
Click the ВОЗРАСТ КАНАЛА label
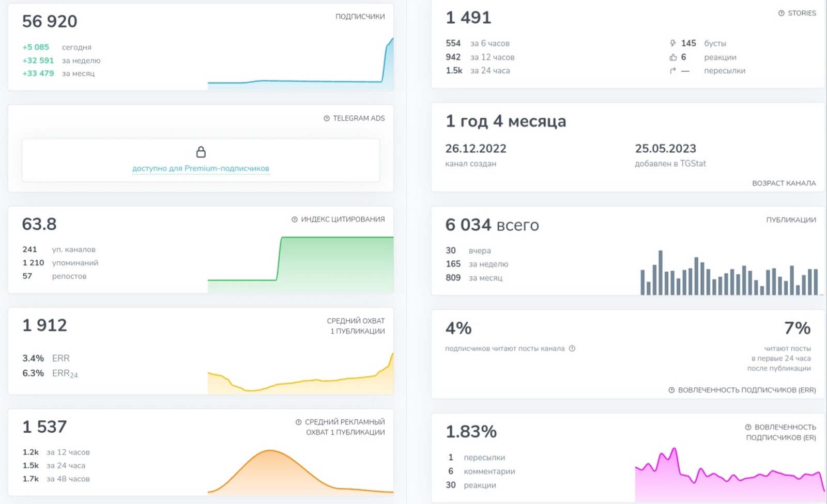point(784,183)
